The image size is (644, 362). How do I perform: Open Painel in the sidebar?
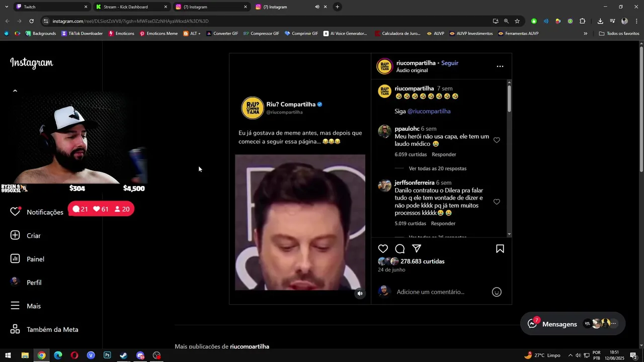[27, 259]
